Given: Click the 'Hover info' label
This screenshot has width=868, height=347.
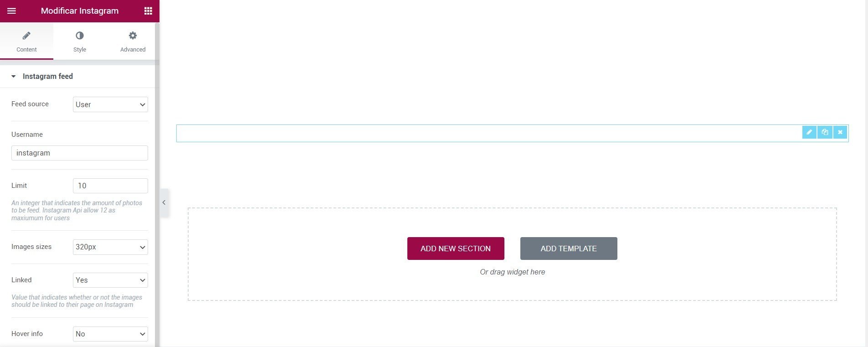Looking at the screenshot, I should tap(27, 334).
